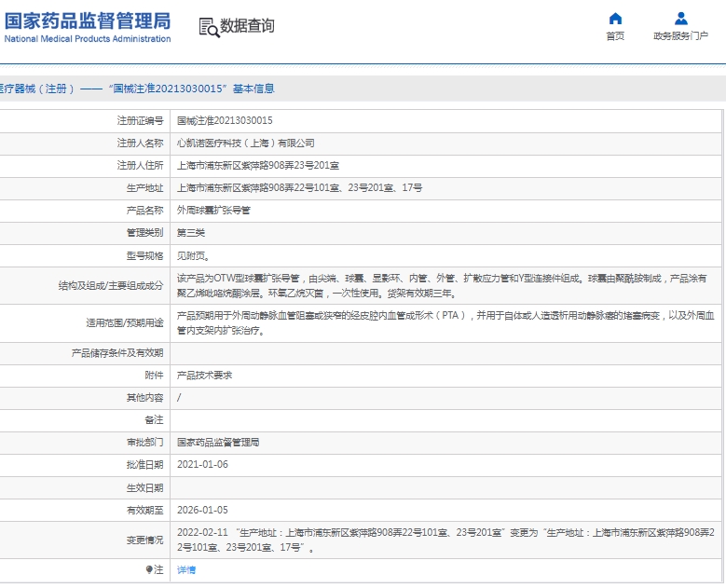Click product name 外周球囊扩张导管
726x588 pixels.
pos(213,211)
